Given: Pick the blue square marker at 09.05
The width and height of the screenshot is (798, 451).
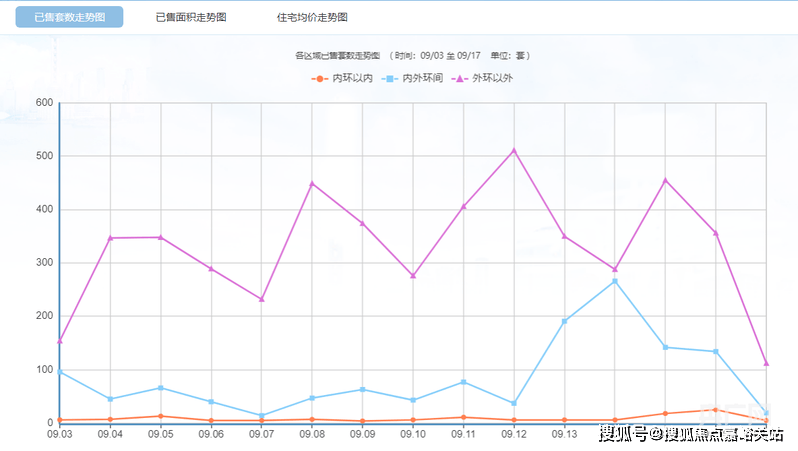Looking at the screenshot, I should pyautogui.click(x=161, y=388).
